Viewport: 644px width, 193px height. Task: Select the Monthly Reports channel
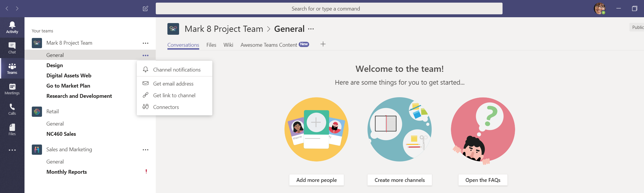(66, 172)
